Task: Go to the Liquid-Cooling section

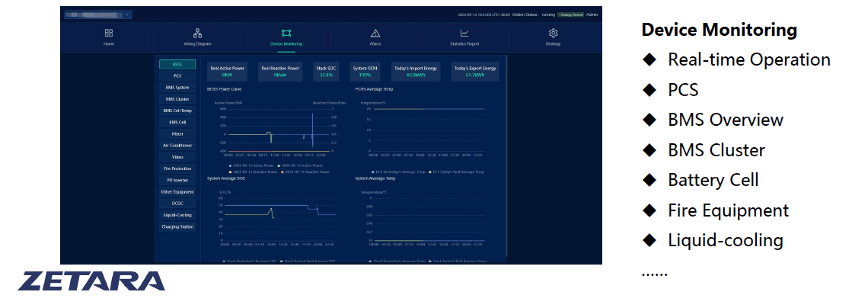Action: (177, 215)
